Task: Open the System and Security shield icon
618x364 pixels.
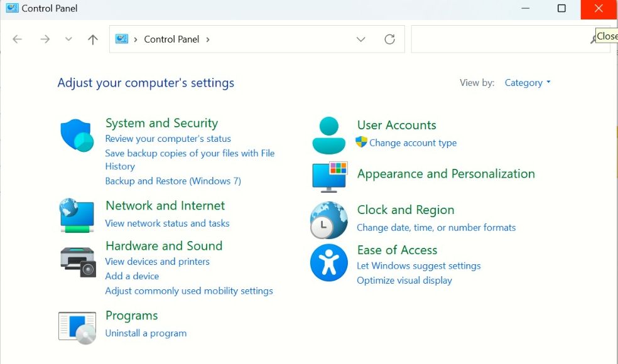Action: [77, 135]
